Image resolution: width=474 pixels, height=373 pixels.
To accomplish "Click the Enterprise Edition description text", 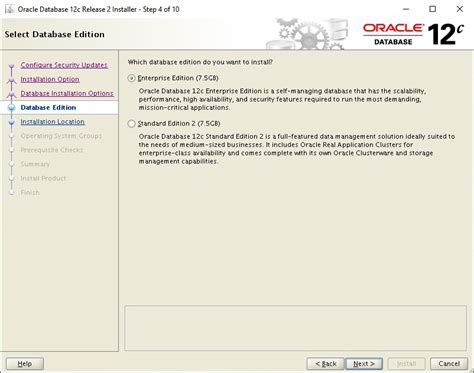I will pos(282,99).
